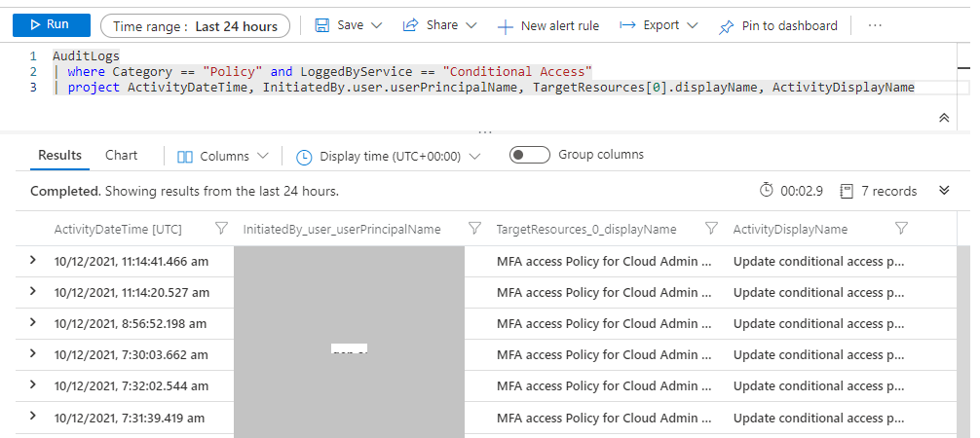Filter the TargetResources_0_displayName column
The height and width of the screenshot is (438, 980).
[711, 229]
